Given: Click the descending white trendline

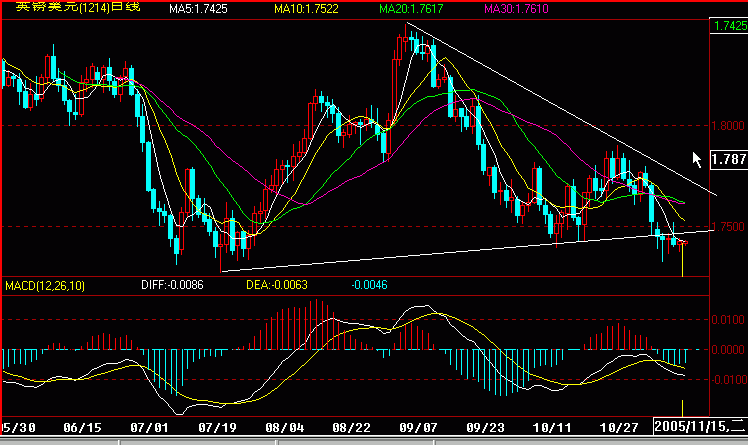Looking at the screenshot, I should coord(561,109).
